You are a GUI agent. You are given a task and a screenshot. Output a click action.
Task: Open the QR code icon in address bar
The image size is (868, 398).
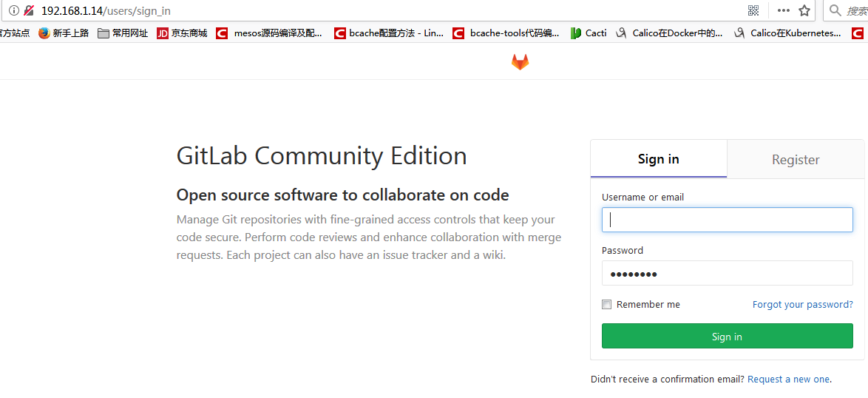coord(753,10)
